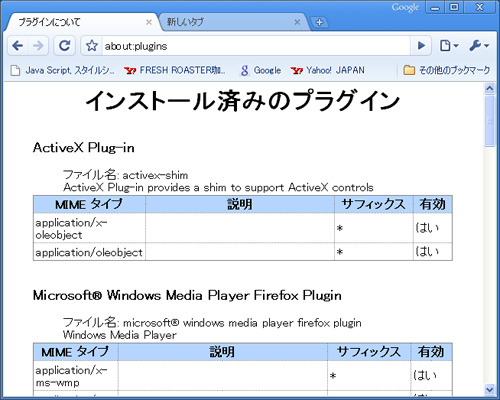Click the ActiveX Plug-in heading
This screenshot has height=400, width=500.
point(84,147)
